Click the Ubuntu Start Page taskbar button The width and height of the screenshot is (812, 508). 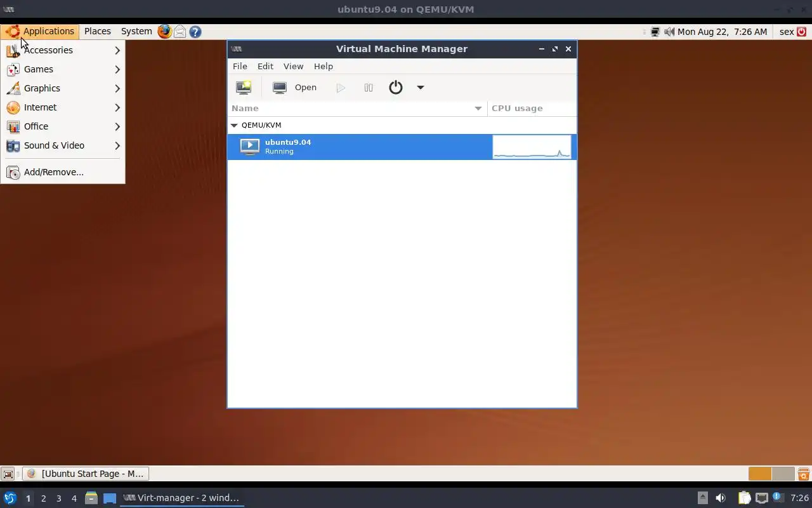click(86, 474)
